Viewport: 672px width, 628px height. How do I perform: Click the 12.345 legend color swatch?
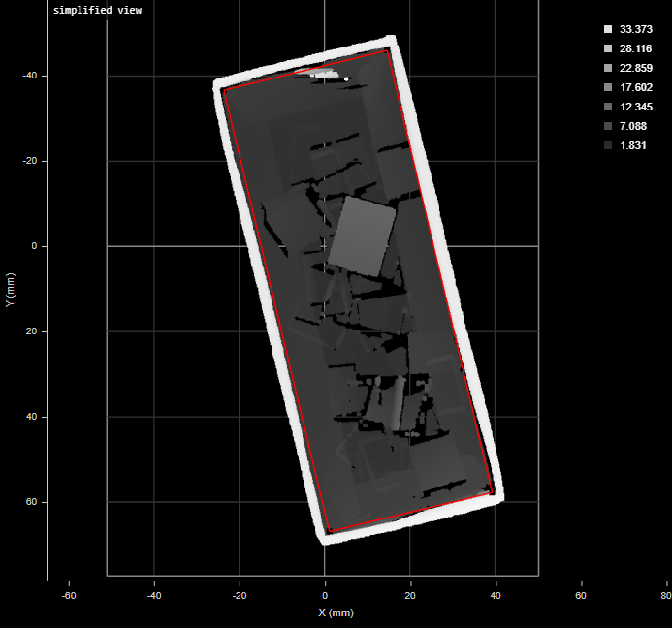(x=608, y=107)
